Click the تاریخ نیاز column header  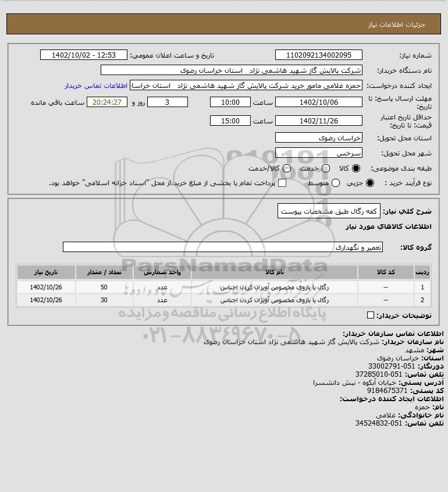[x=46, y=272]
